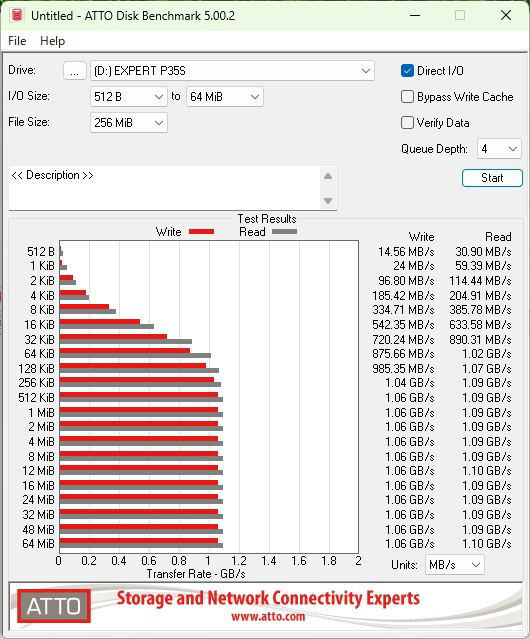The height and width of the screenshot is (639, 530).
Task: Click the 16 KiB write value 542.35 MB/s
Action: [x=403, y=325]
